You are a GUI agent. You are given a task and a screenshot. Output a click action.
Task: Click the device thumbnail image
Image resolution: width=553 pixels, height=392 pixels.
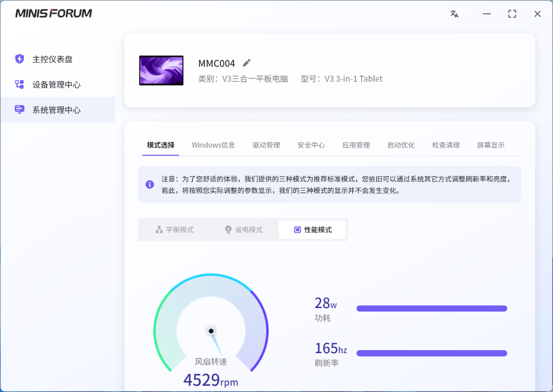[161, 70]
